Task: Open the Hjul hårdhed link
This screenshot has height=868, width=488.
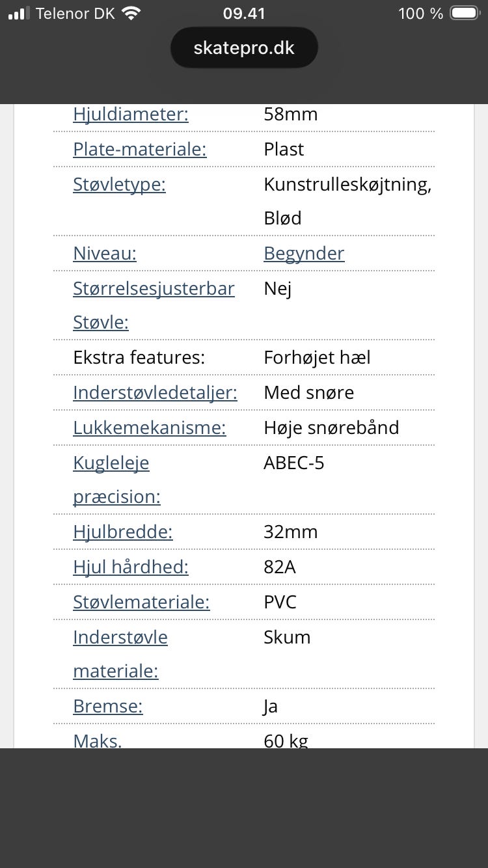Action: click(130, 567)
